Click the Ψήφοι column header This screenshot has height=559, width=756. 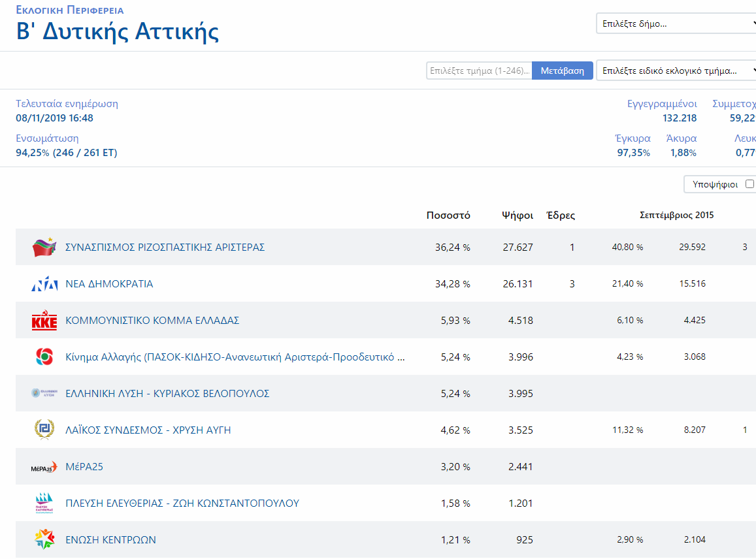[x=518, y=216]
